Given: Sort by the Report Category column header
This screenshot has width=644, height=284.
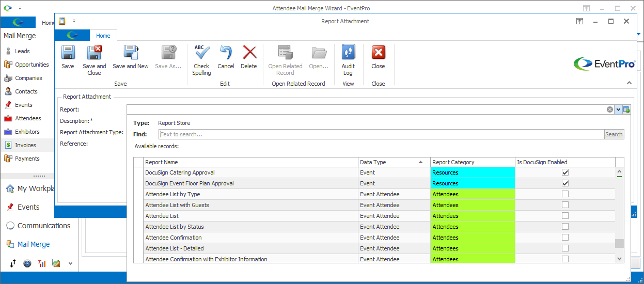Looking at the screenshot, I should pyautogui.click(x=473, y=162).
